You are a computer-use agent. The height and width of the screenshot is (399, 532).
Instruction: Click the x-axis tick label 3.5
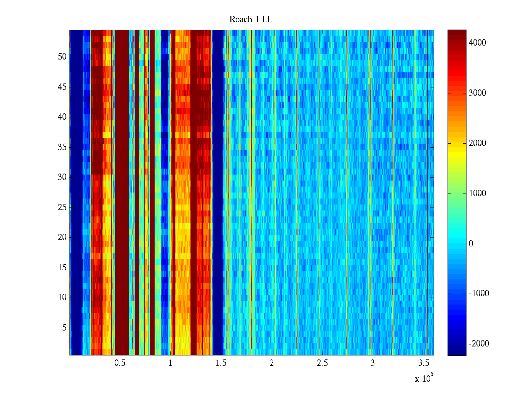click(x=423, y=363)
